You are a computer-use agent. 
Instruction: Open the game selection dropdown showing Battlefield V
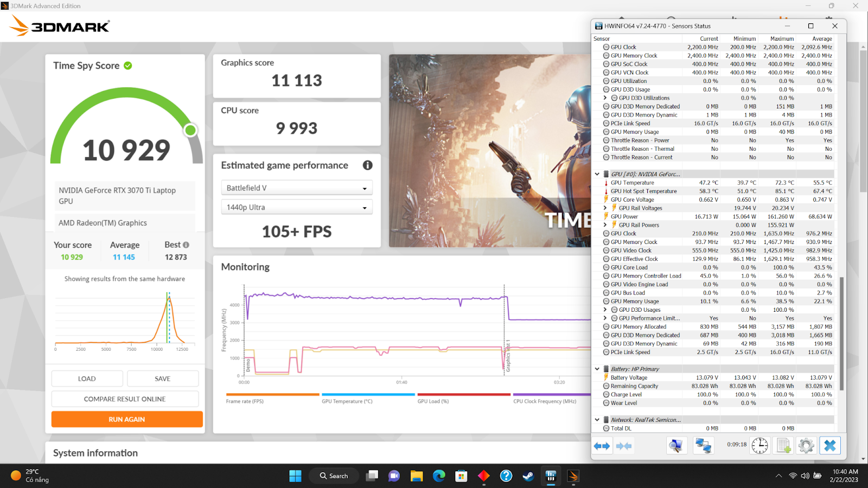pos(296,188)
